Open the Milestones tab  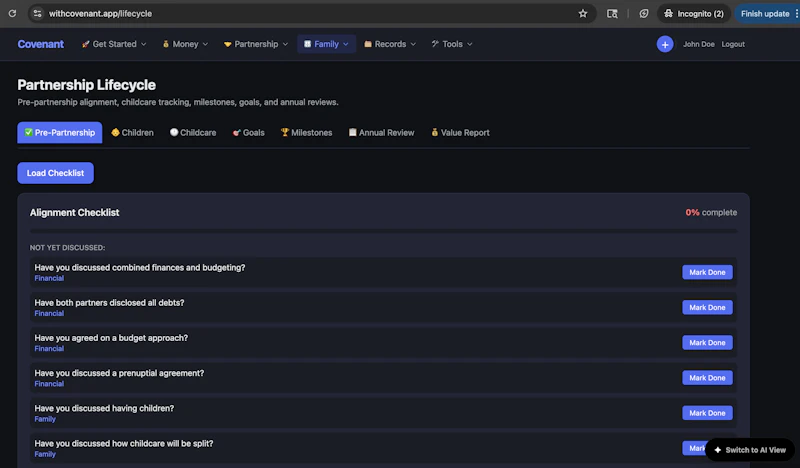coord(306,132)
